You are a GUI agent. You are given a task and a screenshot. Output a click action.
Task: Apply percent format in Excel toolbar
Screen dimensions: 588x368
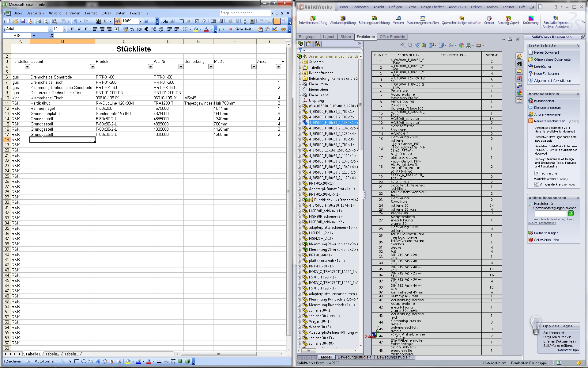(132, 29)
